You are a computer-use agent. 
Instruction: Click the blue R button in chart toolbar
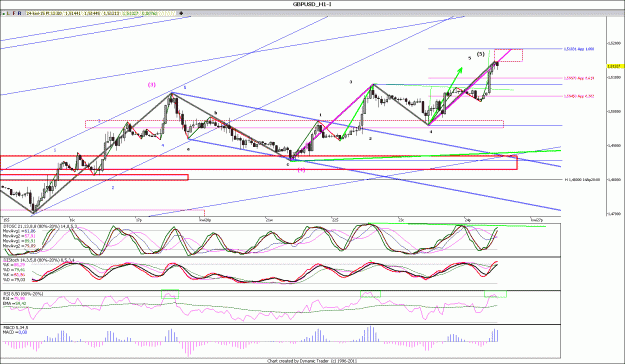point(20,13)
